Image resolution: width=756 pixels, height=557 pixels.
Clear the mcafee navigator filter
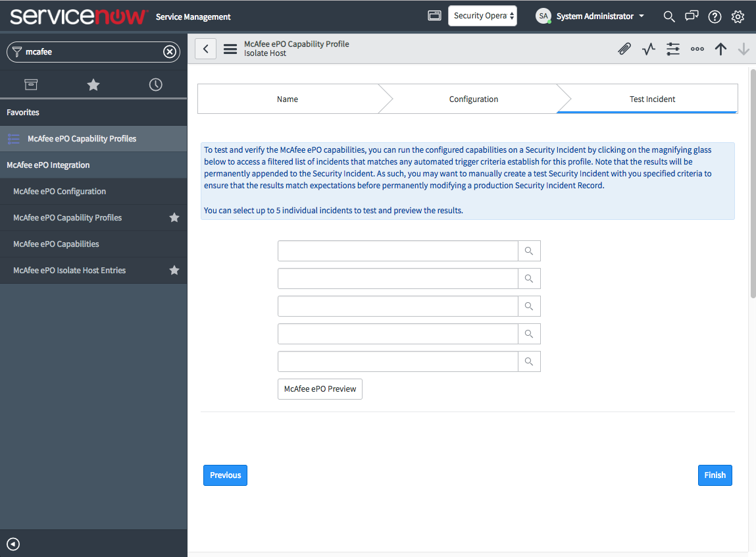(x=170, y=51)
